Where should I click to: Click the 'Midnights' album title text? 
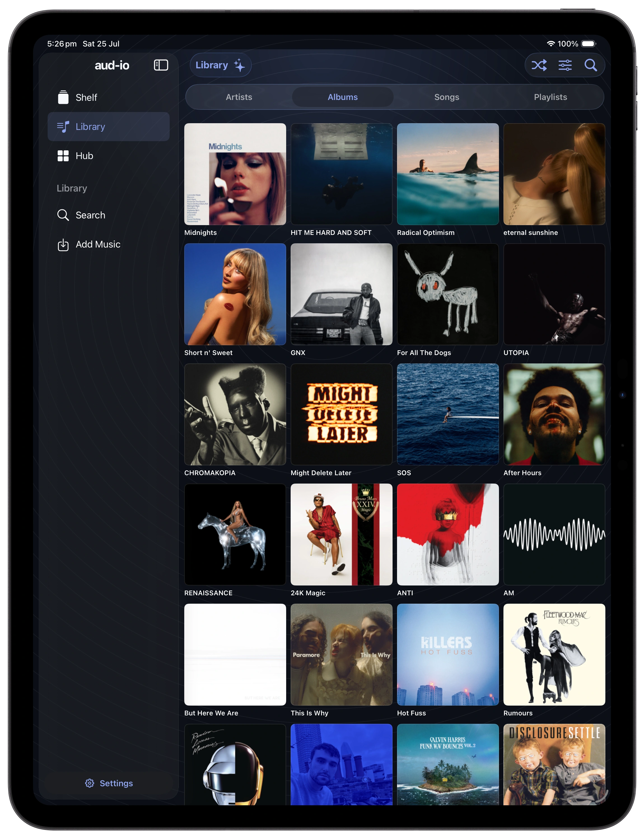(x=200, y=233)
